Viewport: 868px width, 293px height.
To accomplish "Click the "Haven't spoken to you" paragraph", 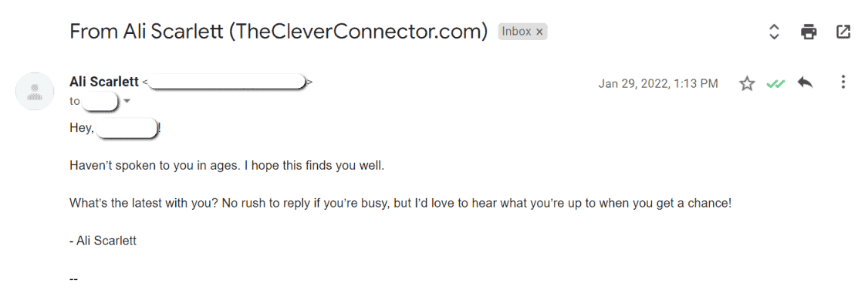I will [227, 166].
